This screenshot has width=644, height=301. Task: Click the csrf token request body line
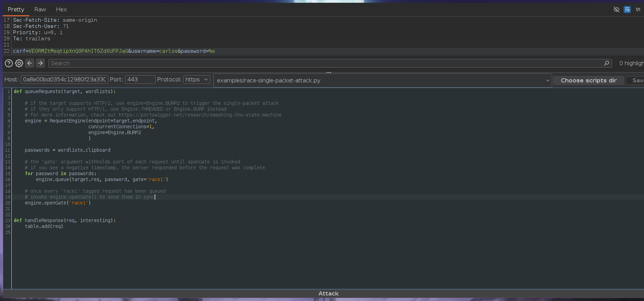tap(114, 51)
